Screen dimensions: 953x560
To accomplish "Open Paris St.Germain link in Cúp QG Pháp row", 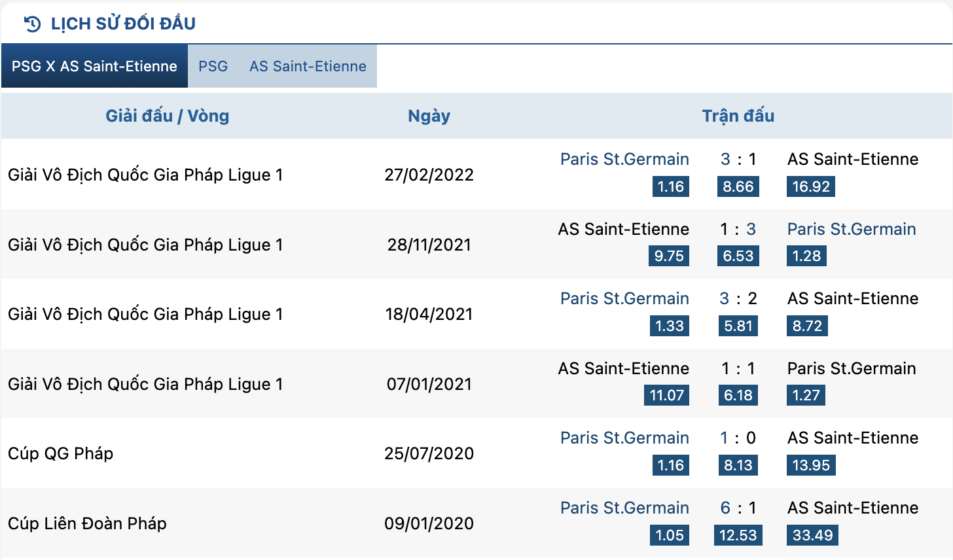I will (624, 438).
